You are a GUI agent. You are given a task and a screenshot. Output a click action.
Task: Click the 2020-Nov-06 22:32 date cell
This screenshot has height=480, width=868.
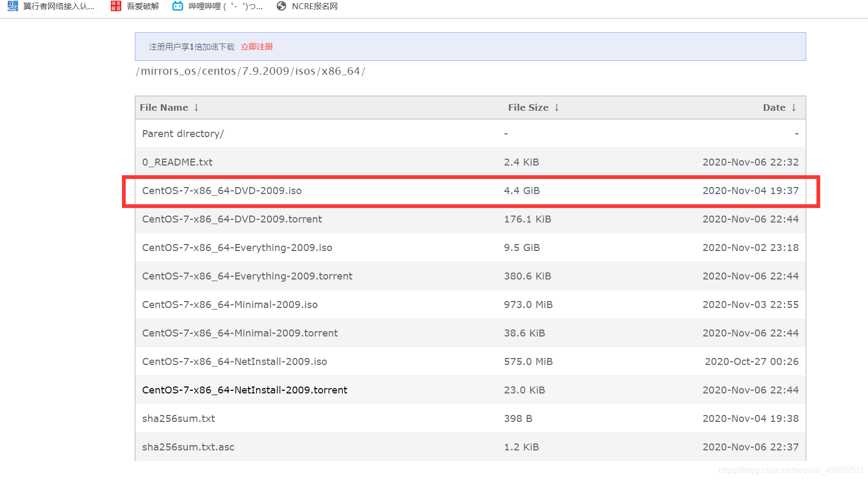coord(750,162)
